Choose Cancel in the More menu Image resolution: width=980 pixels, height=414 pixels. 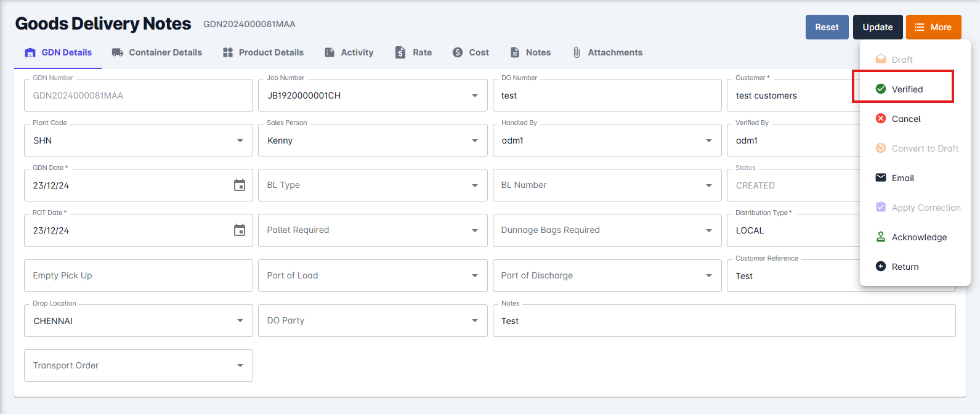915,118
